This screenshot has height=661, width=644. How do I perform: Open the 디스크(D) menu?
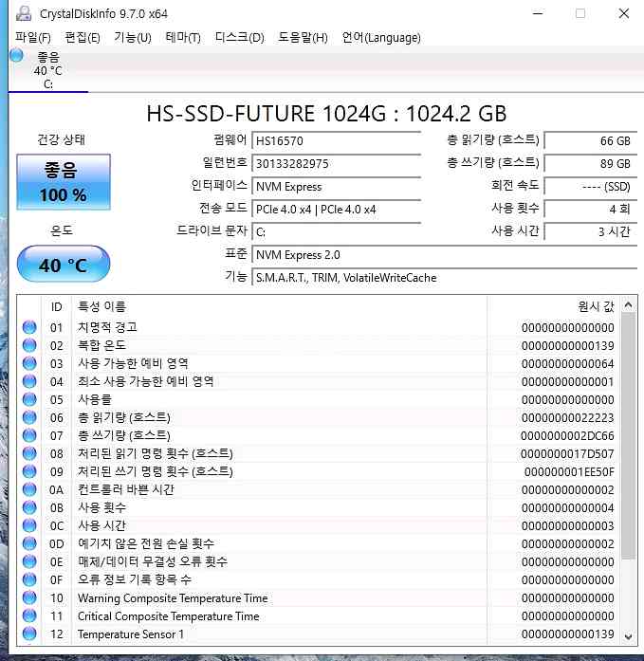(239, 38)
